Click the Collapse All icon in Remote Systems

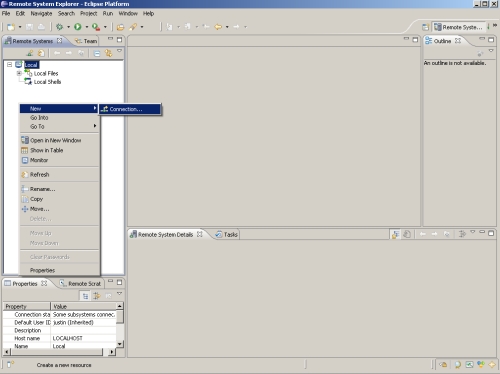click(x=97, y=53)
